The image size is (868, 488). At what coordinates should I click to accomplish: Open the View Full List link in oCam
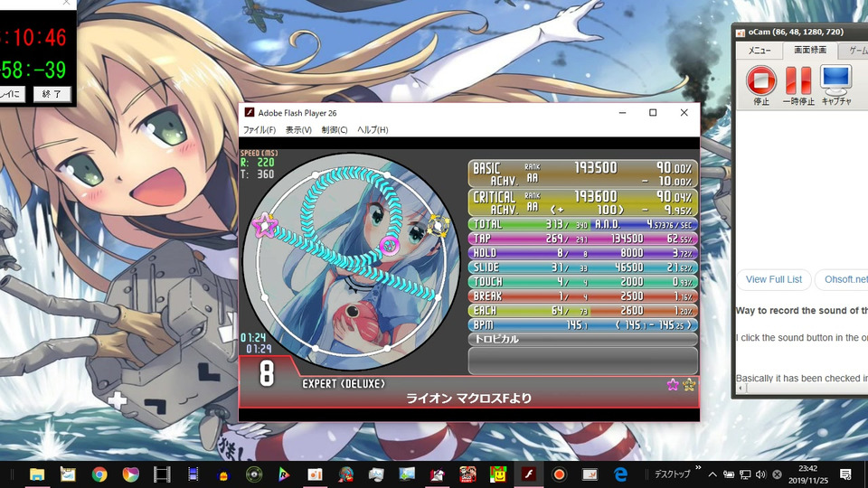coord(773,279)
